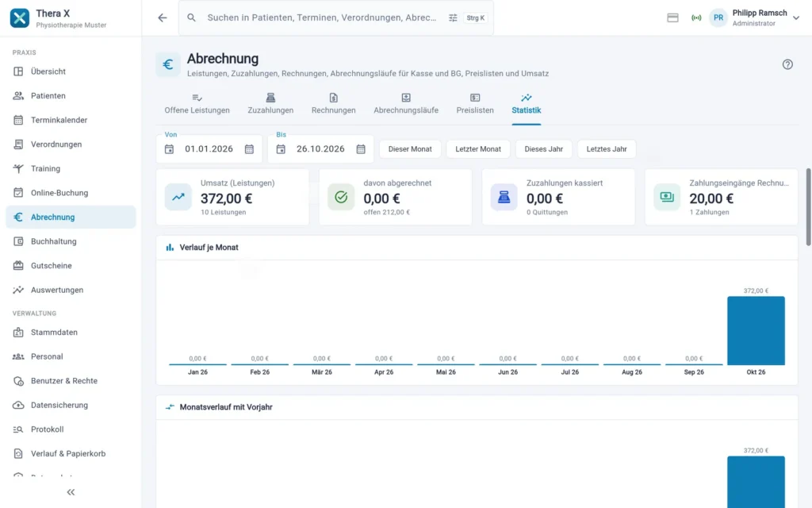
Task: Click the Dieser Monat button
Action: coord(410,149)
